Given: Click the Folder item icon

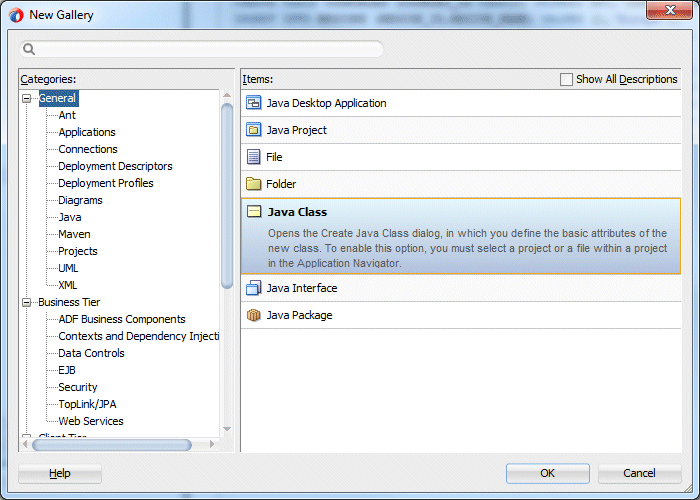Looking at the screenshot, I should [254, 183].
